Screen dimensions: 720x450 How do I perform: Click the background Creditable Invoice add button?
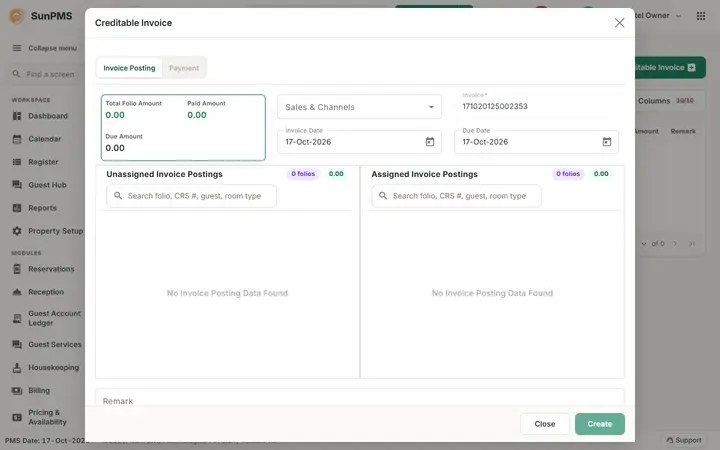(670, 68)
